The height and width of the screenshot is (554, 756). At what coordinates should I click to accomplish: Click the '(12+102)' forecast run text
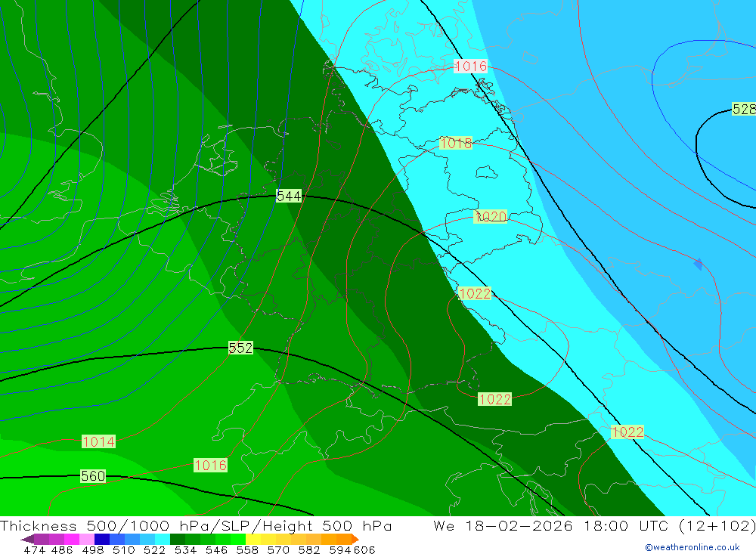click(x=717, y=525)
